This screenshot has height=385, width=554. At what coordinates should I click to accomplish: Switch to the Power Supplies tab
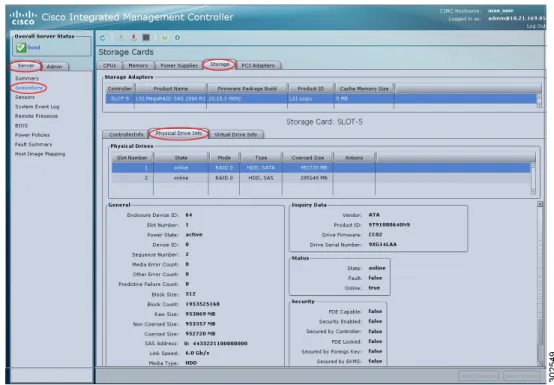click(x=179, y=65)
